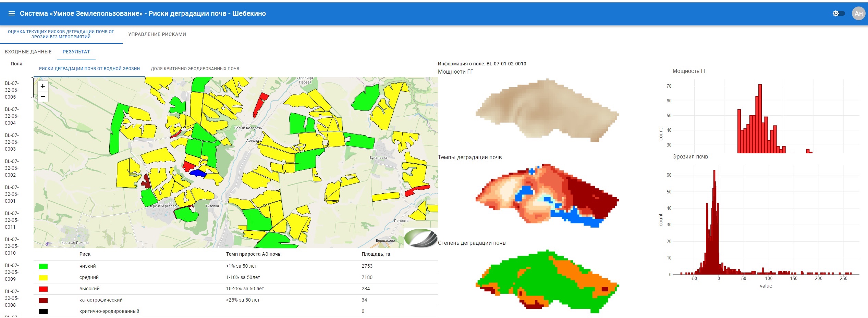Click the area value 284

pos(366,289)
